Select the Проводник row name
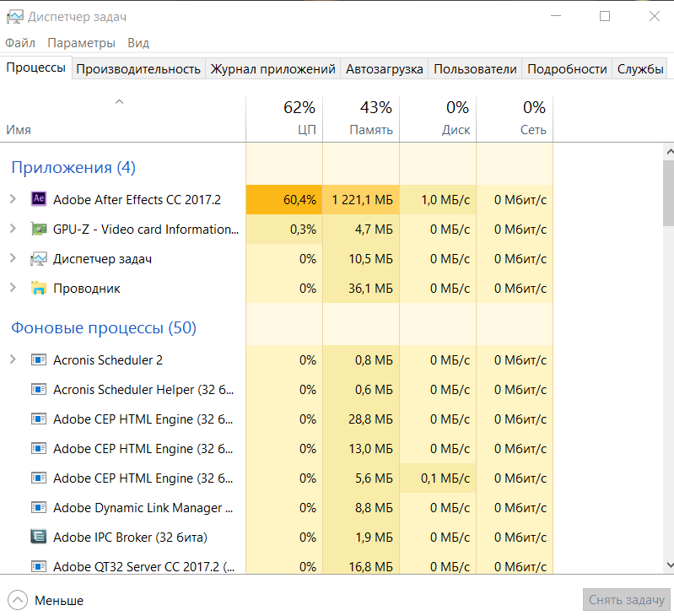Screen dimensions: 674x616 pyautogui.click(x=86, y=289)
